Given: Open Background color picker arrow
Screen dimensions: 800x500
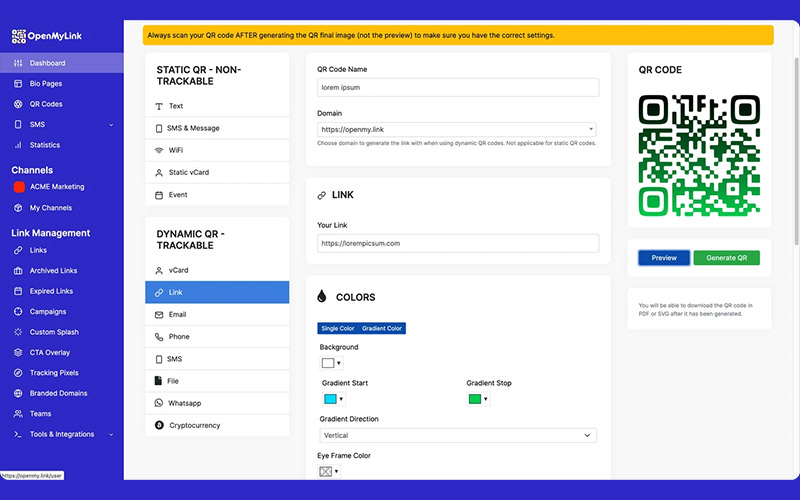Looking at the screenshot, I should [339, 363].
